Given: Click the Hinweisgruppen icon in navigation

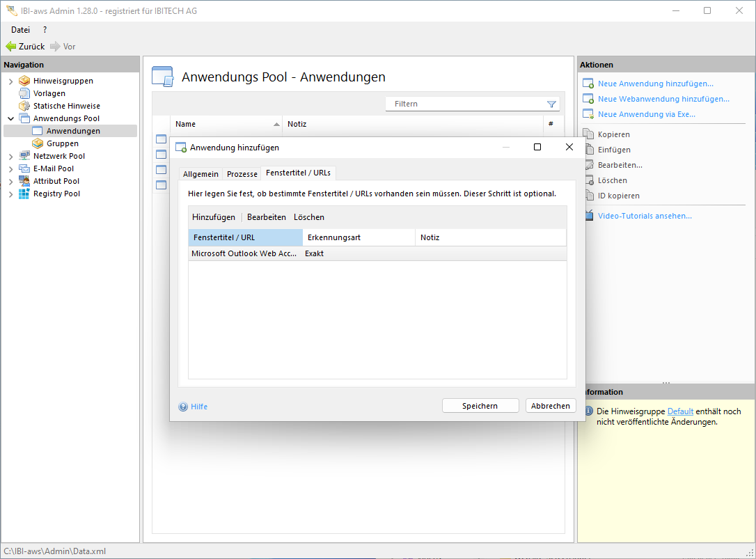Looking at the screenshot, I should click(x=24, y=81).
